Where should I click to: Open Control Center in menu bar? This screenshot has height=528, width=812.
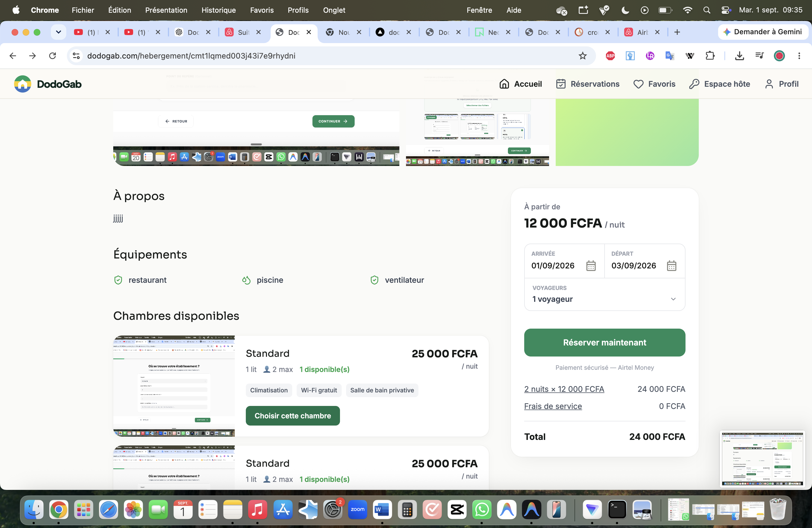pyautogui.click(x=726, y=10)
